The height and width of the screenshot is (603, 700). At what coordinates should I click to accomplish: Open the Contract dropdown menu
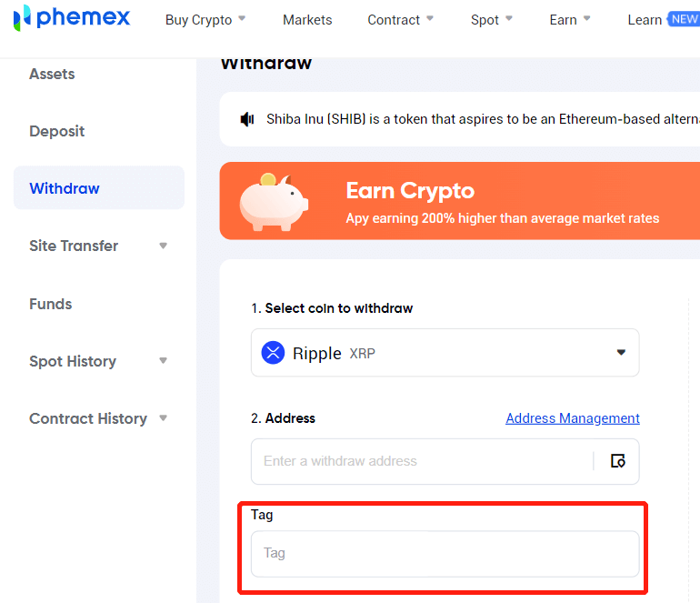tap(400, 20)
